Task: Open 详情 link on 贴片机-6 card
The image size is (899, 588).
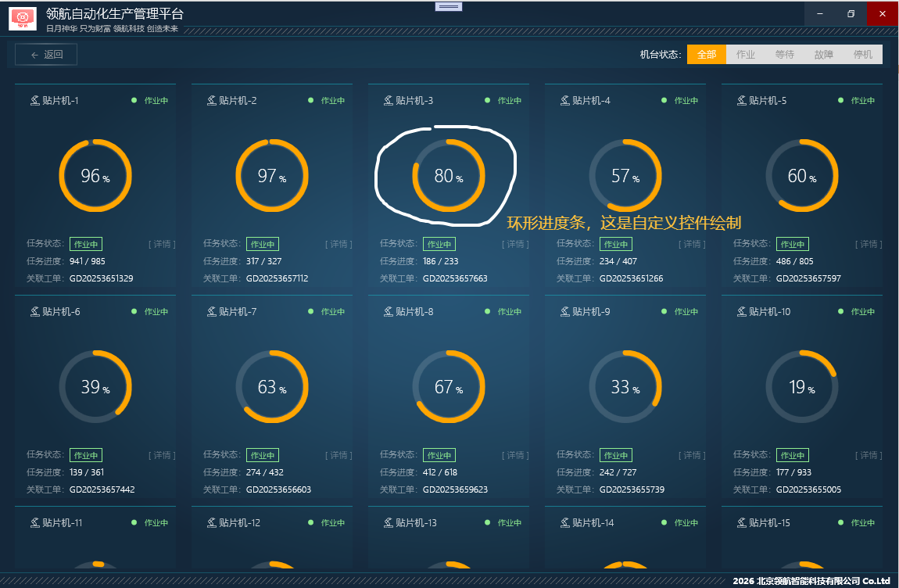Action: coord(163,456)
